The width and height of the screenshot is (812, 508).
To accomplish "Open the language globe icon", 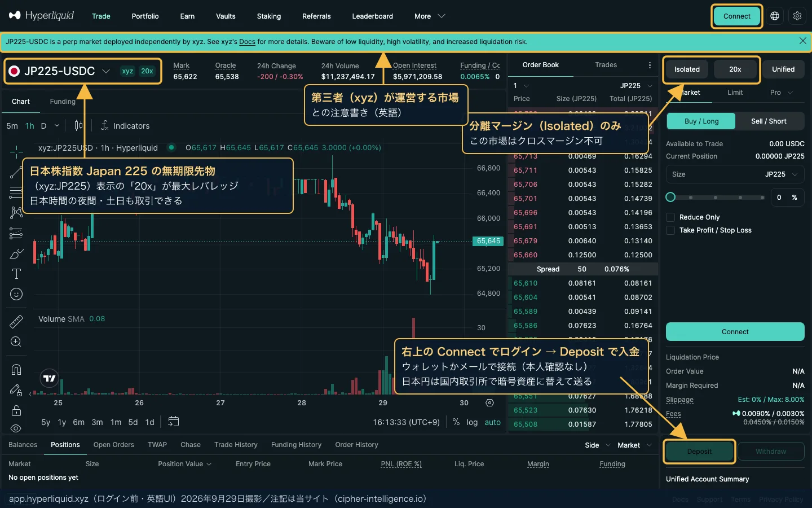I will pos(775,16).
